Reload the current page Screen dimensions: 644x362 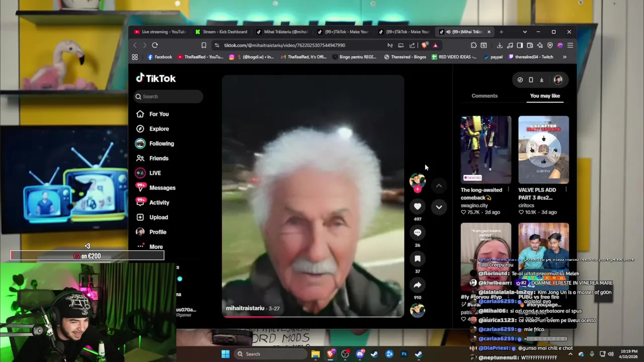(155, 45)
